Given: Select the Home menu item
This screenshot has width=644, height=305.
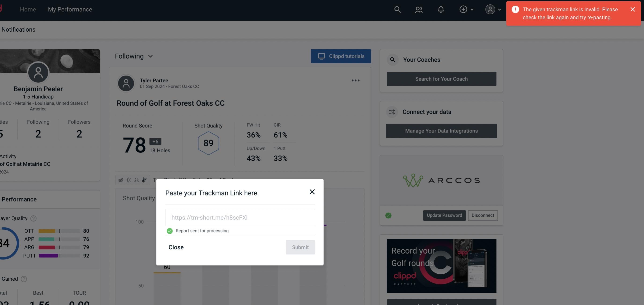Looking at the screenshot, I should pyautogui.click(x=28, y=9).
